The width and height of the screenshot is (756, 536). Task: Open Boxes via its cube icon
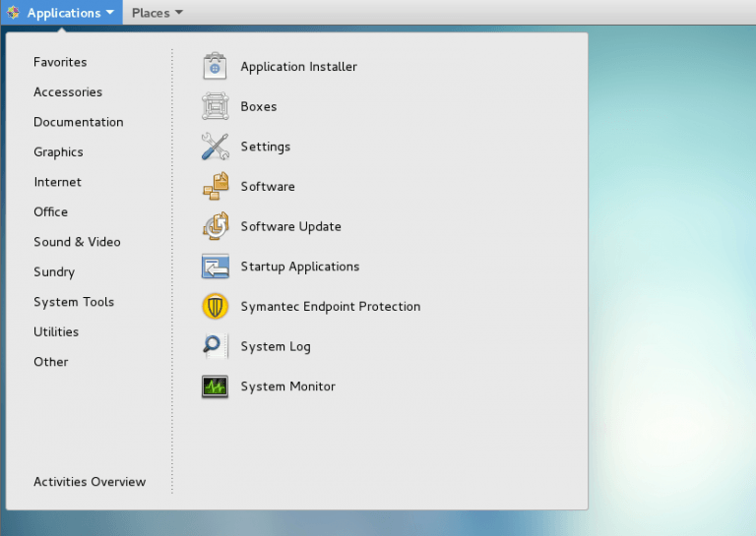point(215,106)
